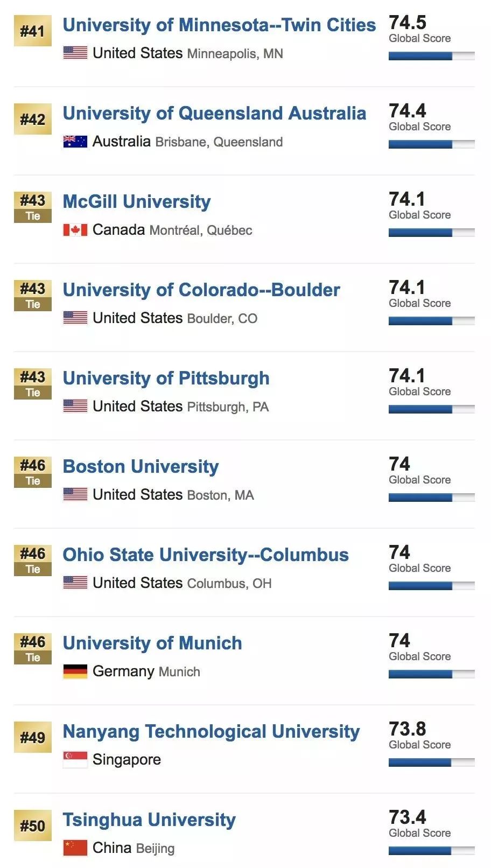
Task: Click the McGill University title
Action: pos(137,201)
